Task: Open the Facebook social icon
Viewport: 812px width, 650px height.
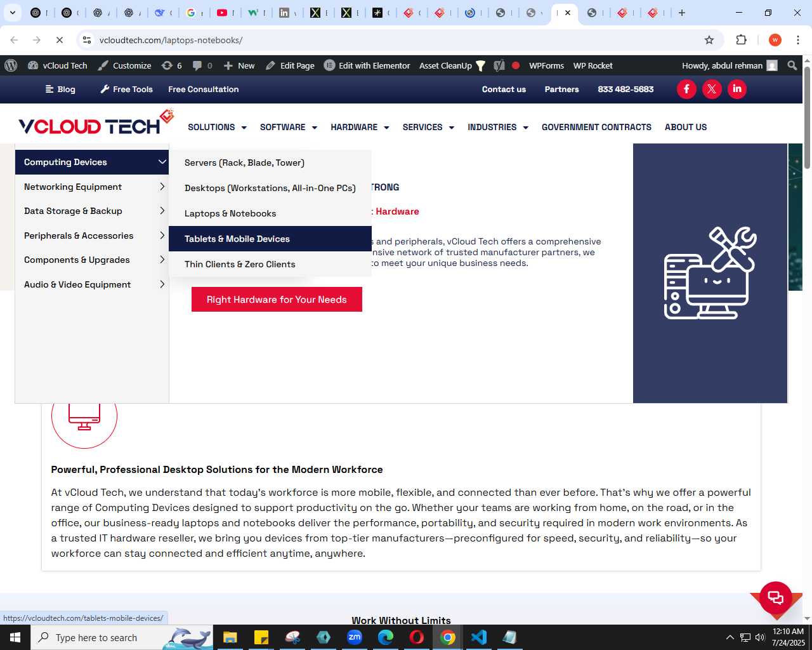Action: 686,89
